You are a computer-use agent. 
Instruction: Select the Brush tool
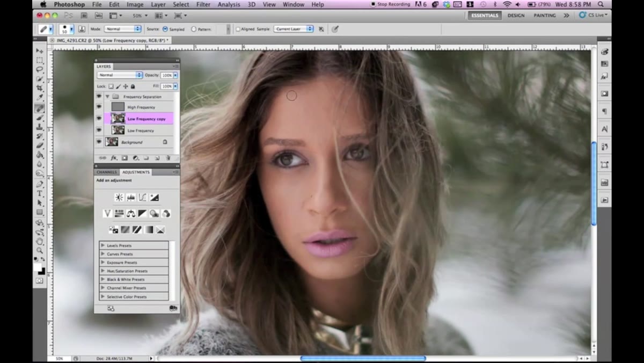tap(40, 118)
